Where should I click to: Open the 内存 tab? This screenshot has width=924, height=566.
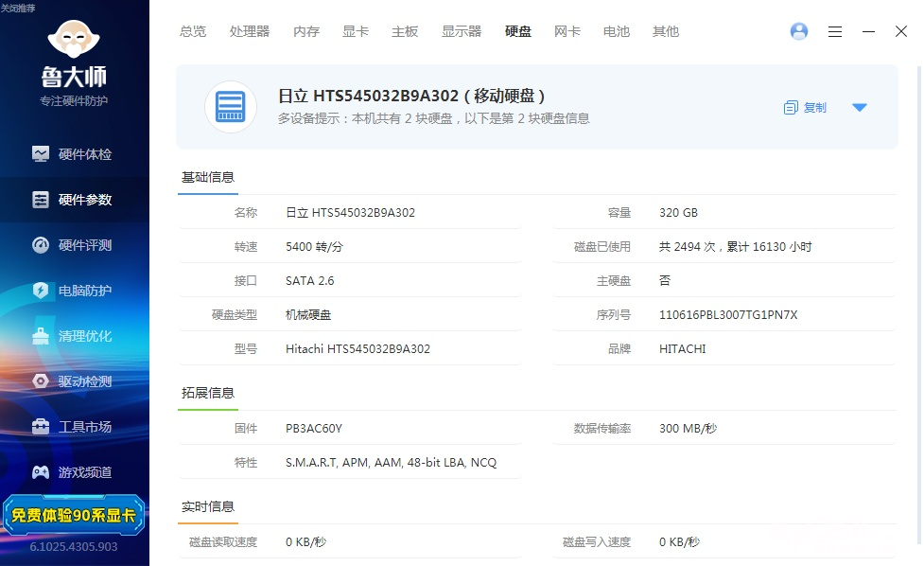coord(306,31)
